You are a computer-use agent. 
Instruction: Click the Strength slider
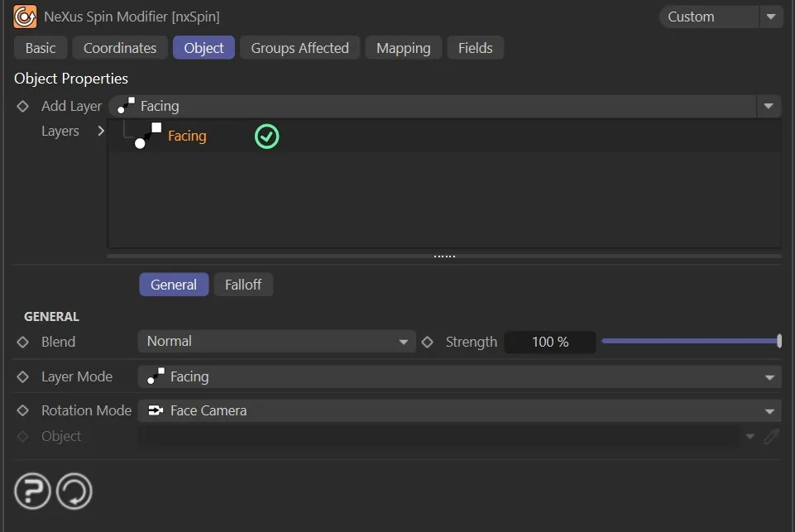(692, 341)
